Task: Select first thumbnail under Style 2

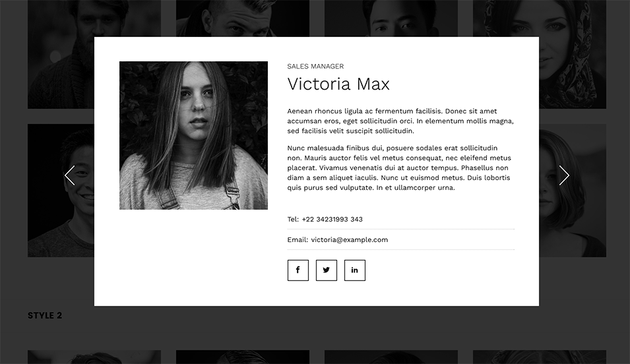Action: (94, 357)
